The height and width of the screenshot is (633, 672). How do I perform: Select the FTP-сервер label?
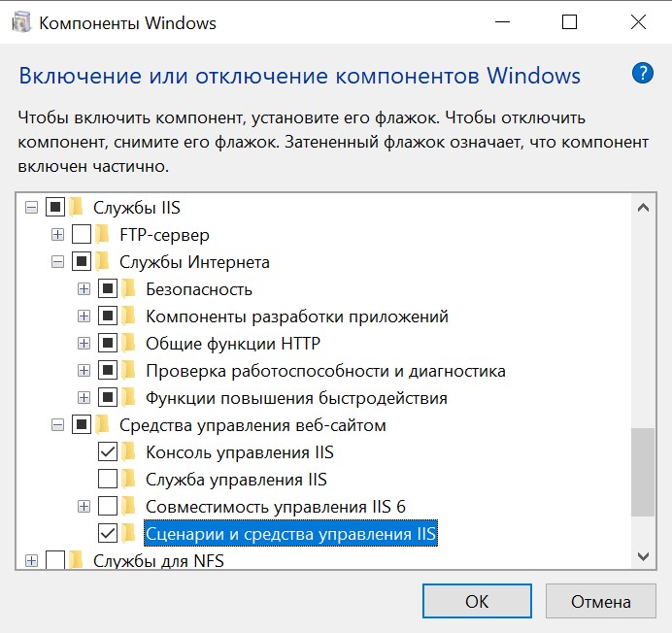(164, 235)
